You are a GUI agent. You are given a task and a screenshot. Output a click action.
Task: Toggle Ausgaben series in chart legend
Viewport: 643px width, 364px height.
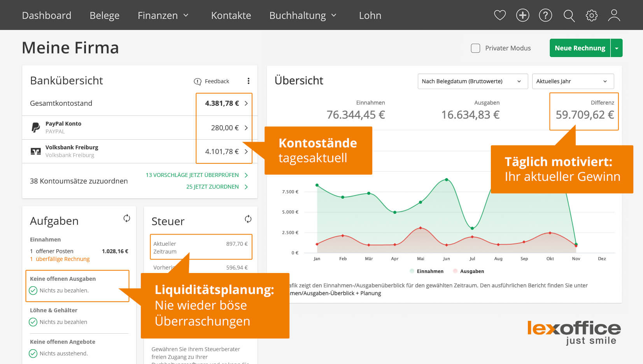(x=468, y=271)
